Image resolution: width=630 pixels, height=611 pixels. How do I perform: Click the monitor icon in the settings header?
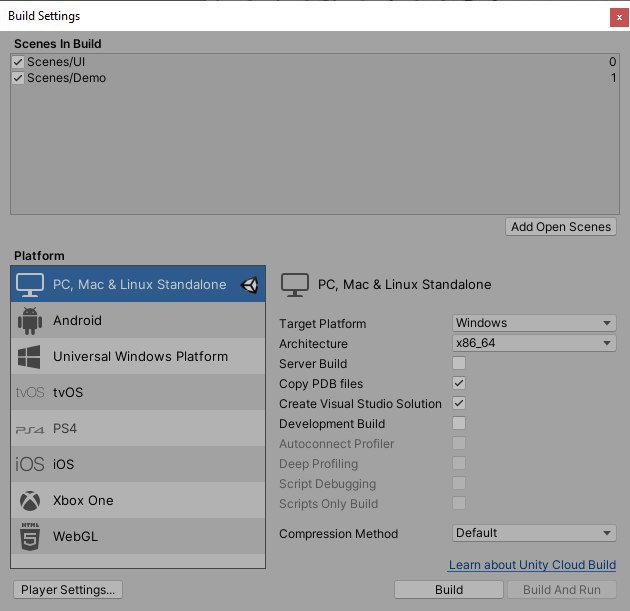[295, 285]
